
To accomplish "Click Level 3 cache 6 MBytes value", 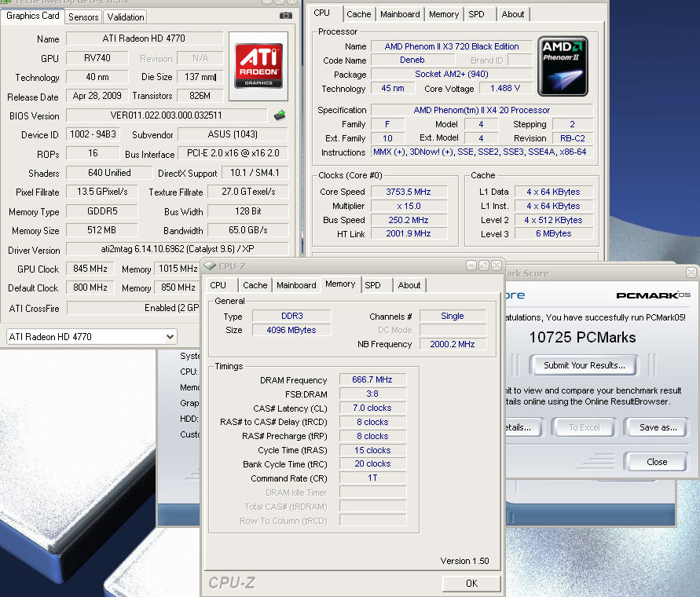I will point(554,233).
